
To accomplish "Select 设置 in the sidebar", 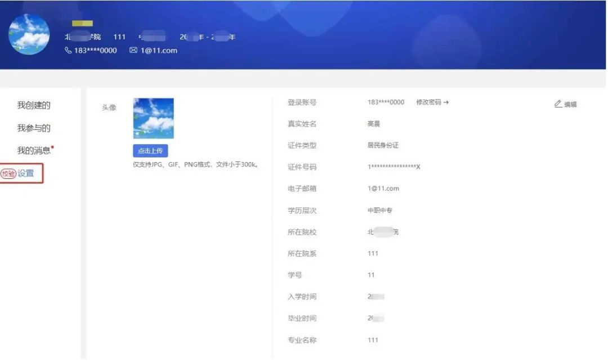I will 26,173.
